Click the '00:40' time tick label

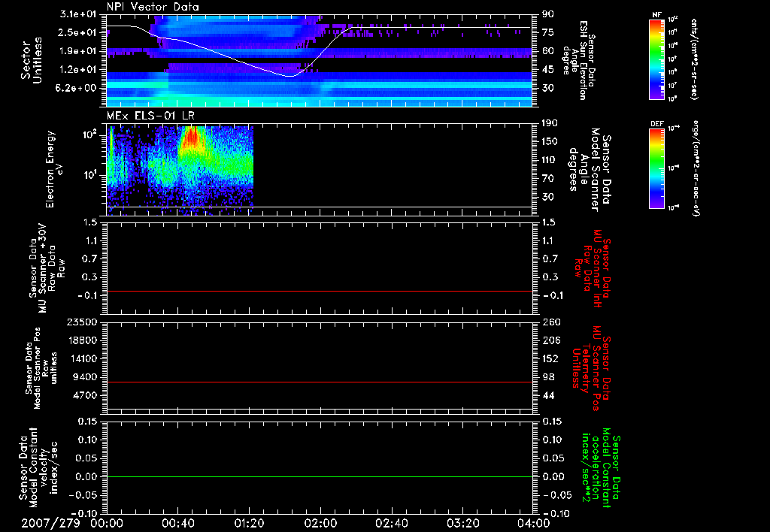point(177,524)
